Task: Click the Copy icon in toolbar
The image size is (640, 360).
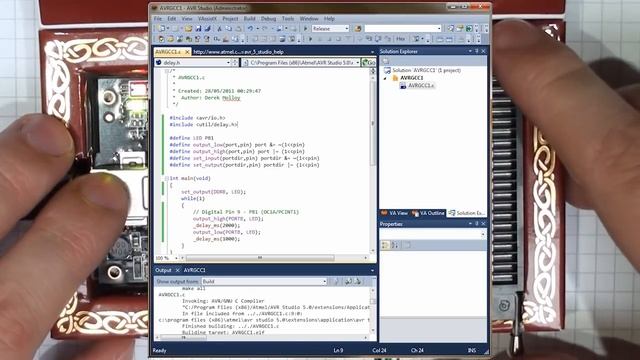Action: [x=229, y=29]
